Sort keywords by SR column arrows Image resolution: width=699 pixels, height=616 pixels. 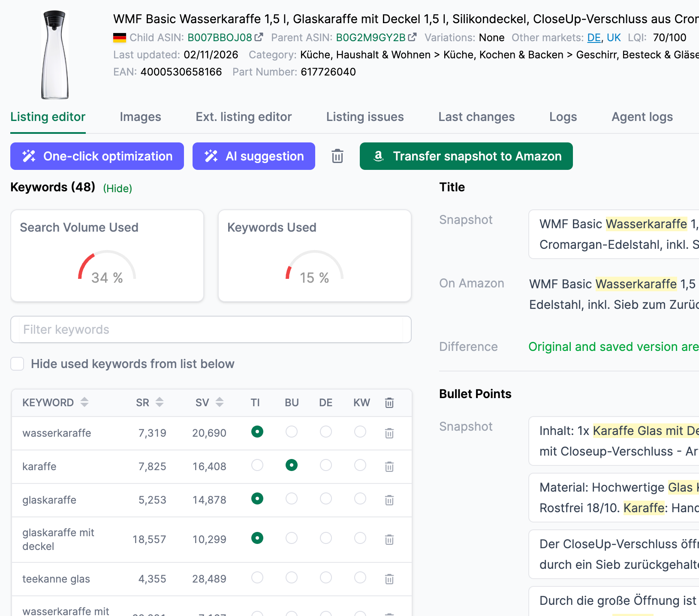(160, 402)
